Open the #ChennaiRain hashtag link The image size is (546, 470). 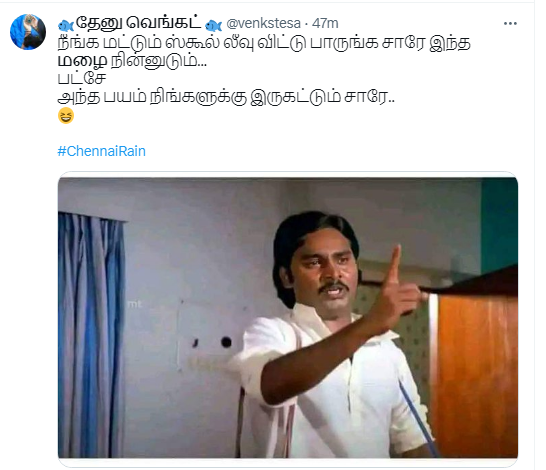(x=102, y=151)
